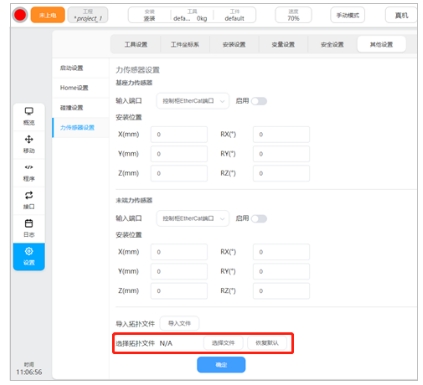Click end sensor RX(°) input field
Image resolution: width=423 pixels, height=385 pixels.
click(x=281, y=252)
